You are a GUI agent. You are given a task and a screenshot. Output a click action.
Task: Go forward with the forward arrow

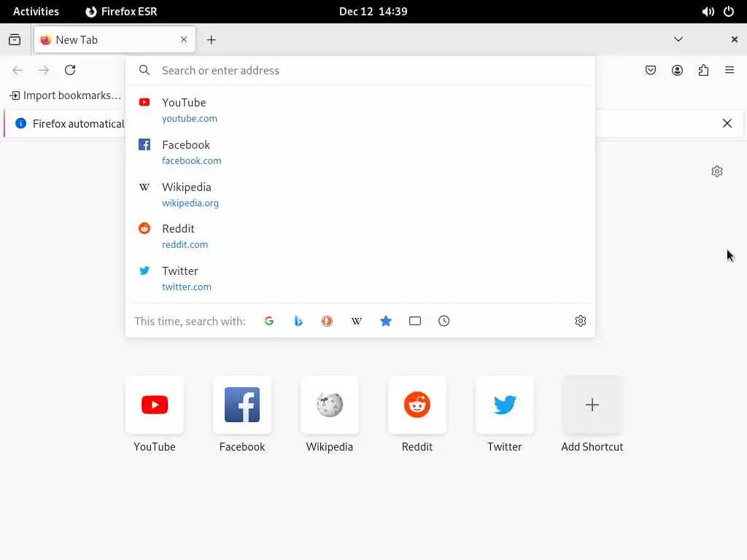pos(44,71)
